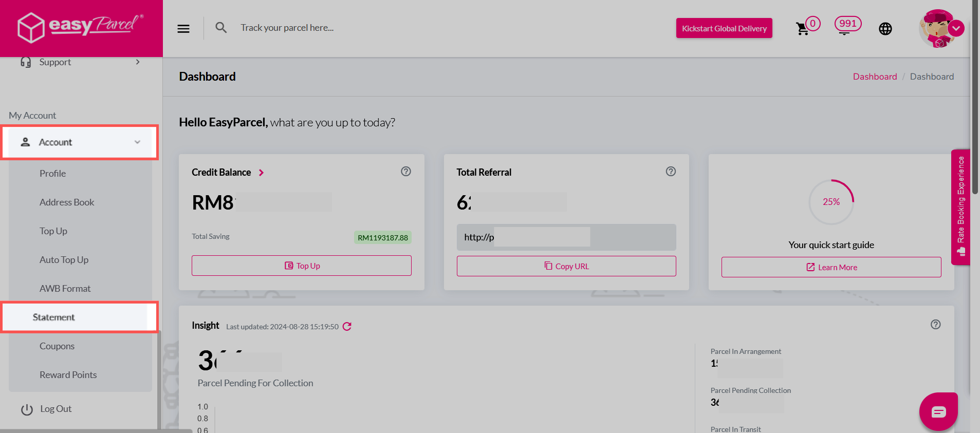This screenshot has height=433, width=980.
Task: Click the Log Out label
Action: [56, 409]
